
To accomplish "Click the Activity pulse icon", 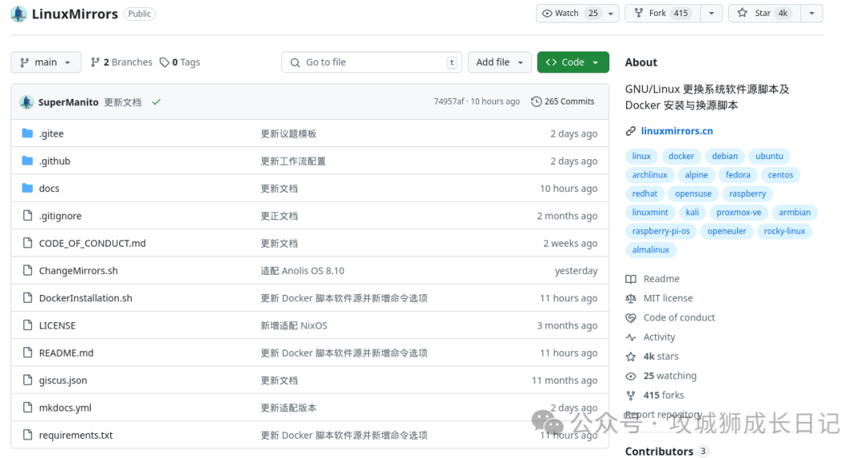I will (631, 337).
